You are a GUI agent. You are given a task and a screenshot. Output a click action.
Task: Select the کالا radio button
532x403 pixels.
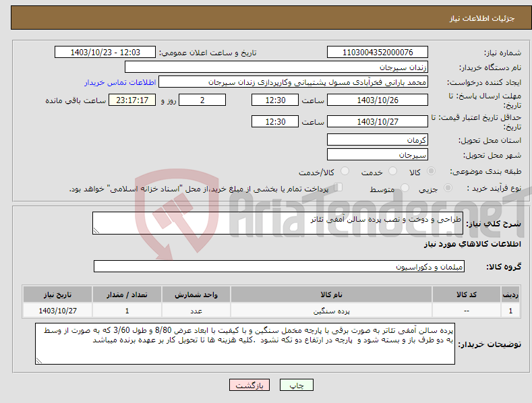coord(431,171)
